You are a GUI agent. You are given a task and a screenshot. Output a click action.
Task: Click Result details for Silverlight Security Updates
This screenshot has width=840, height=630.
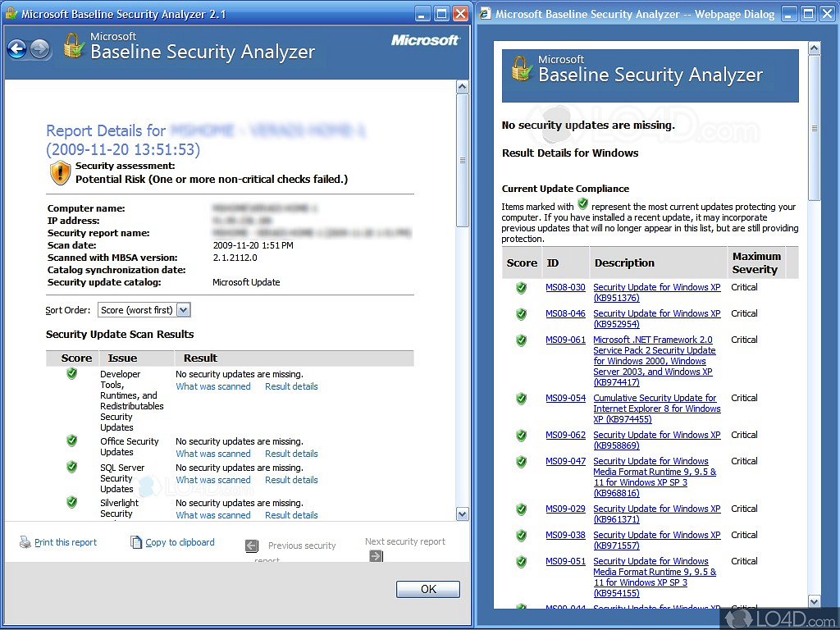[291, 514]
